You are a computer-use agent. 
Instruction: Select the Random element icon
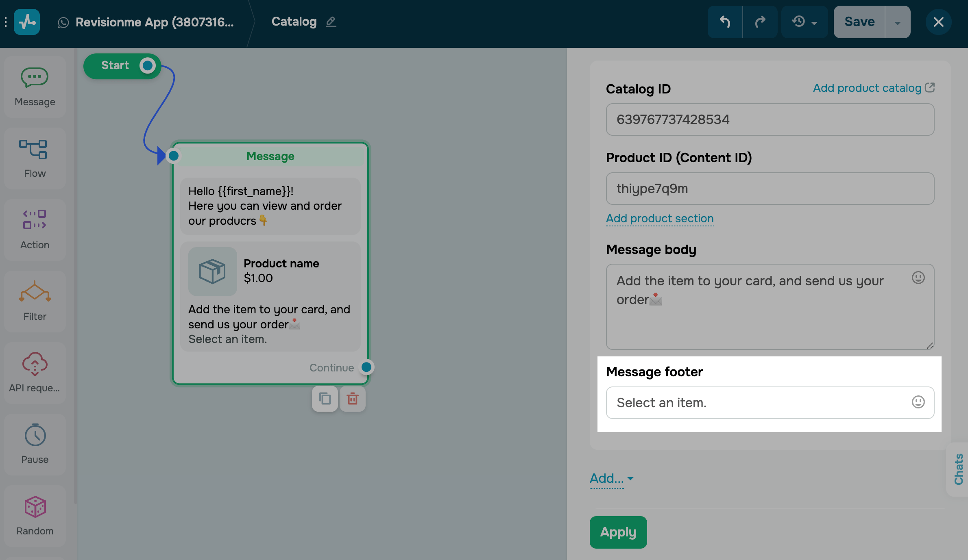pyautogui.click(x=35, y=507)
